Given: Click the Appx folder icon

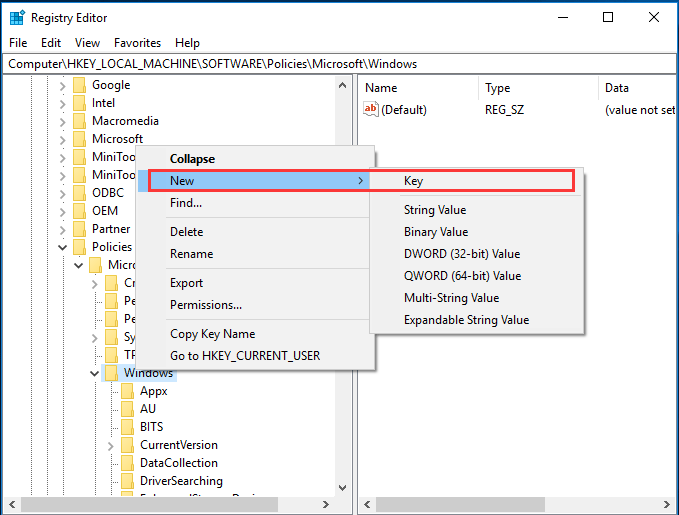Looking at the screenshot, I should coord(127,391).
